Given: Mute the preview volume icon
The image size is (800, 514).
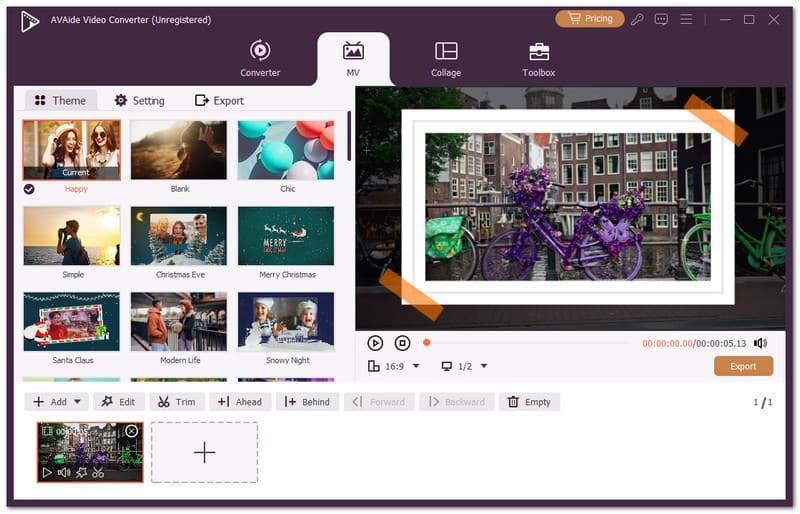Looking at the screenshot, I should 760,343.
